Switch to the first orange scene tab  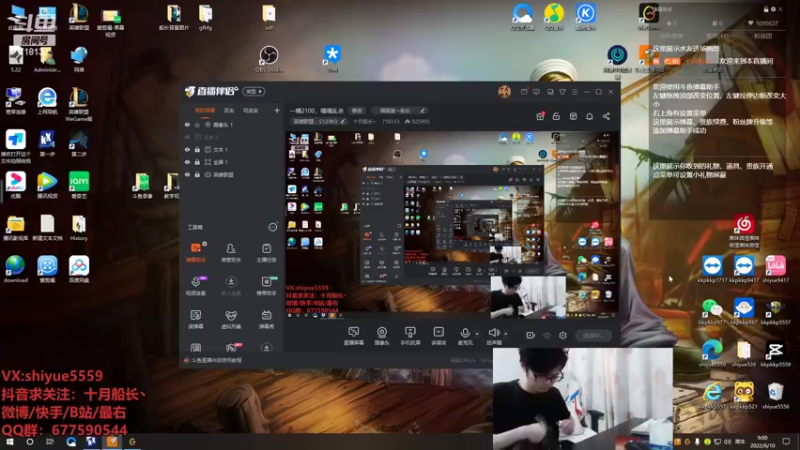click(205, 110)
